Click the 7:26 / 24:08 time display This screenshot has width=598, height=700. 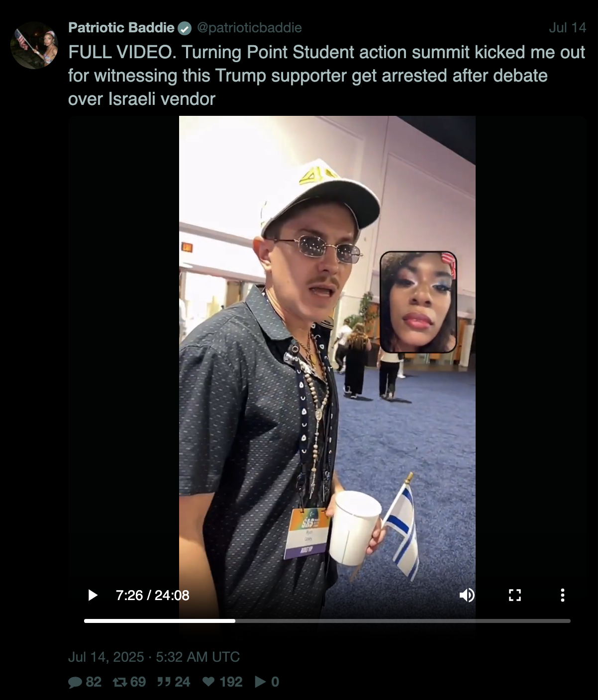click(x=152, y=595)
